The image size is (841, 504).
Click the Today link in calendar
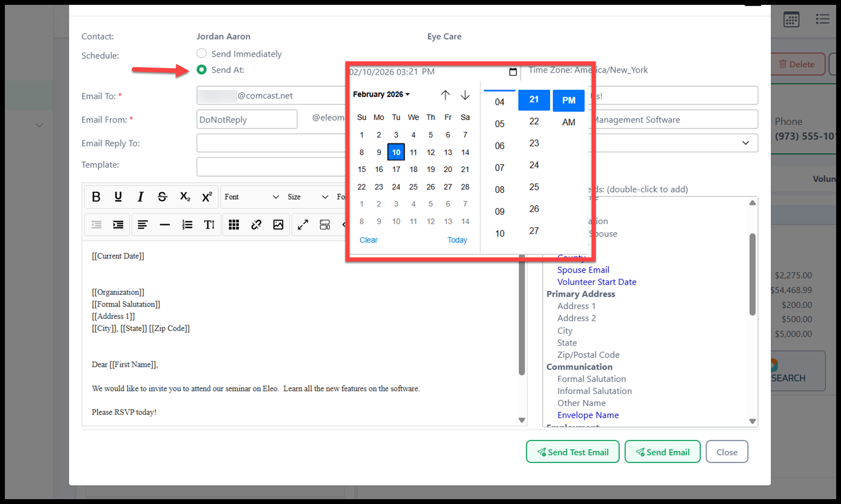(x=457, y=240)
